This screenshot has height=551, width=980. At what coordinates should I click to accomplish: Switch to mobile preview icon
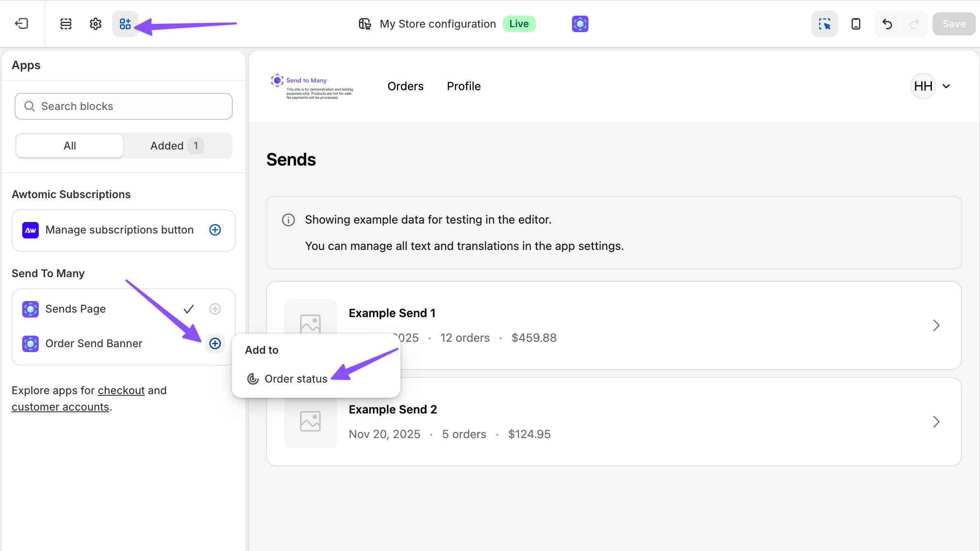click(856, 23)
